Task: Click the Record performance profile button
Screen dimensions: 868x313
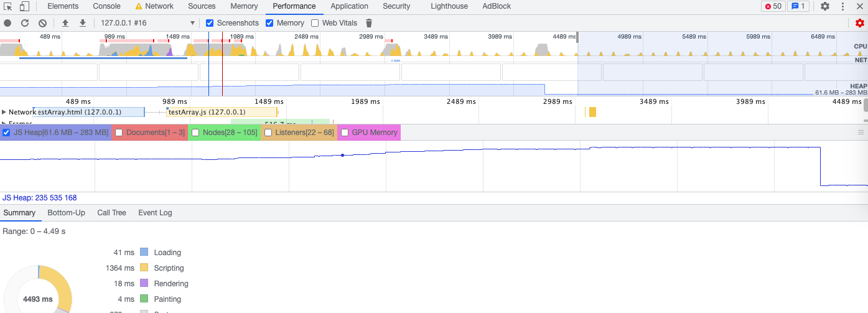Action: click(x=7, y=23)
